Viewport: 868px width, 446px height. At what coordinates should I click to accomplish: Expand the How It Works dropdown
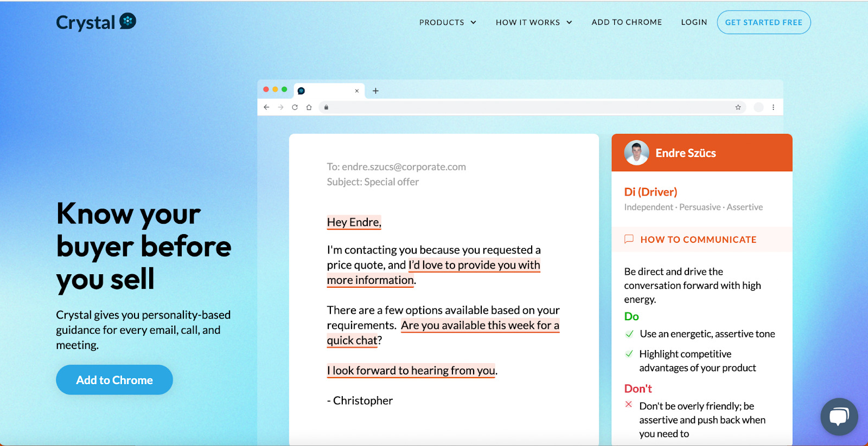534,22
